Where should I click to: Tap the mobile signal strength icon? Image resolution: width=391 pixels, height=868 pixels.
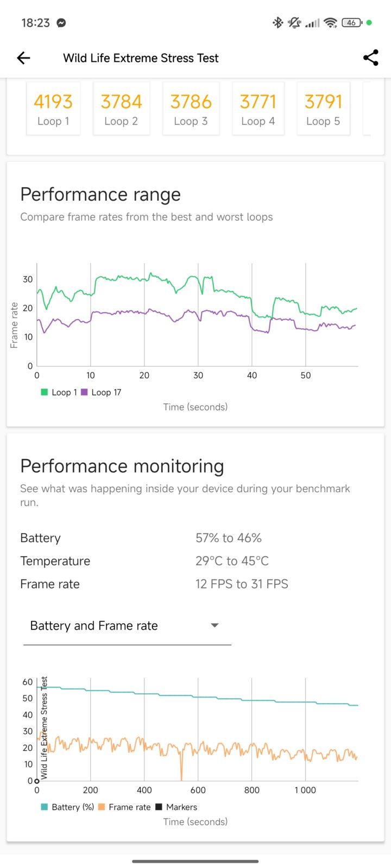click(312, 23)
